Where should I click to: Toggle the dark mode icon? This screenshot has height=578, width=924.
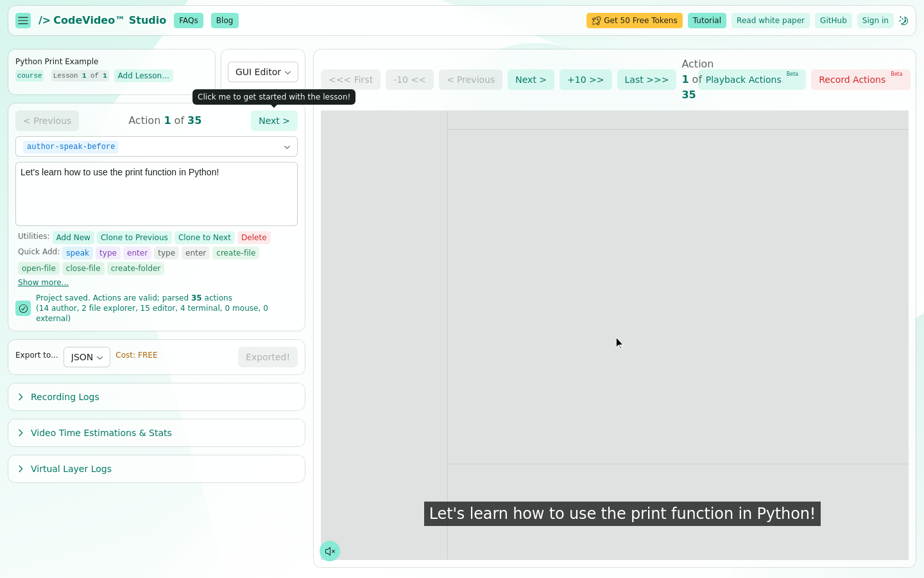[x=903, y=21]
